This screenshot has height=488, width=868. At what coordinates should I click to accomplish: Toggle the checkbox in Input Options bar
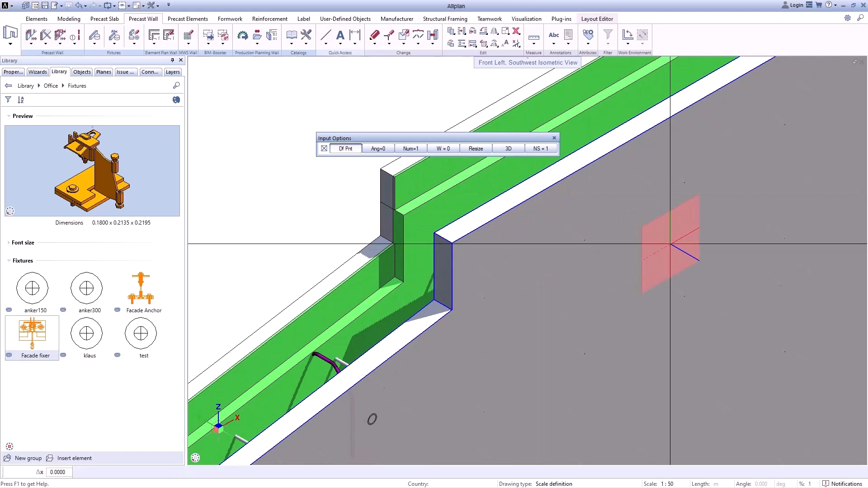(x=324, y=149)
